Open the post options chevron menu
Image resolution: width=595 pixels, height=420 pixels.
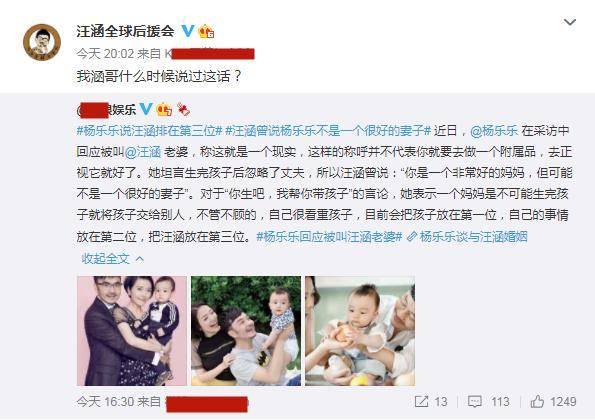pos(570,22)
